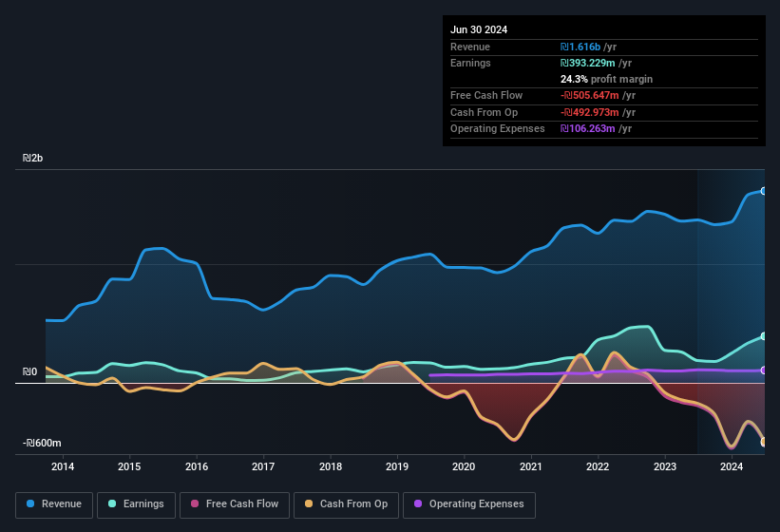Click the Earnings endpoint marker on chart
The height and width of the screenshot is (532, 780).
(764, 336)
